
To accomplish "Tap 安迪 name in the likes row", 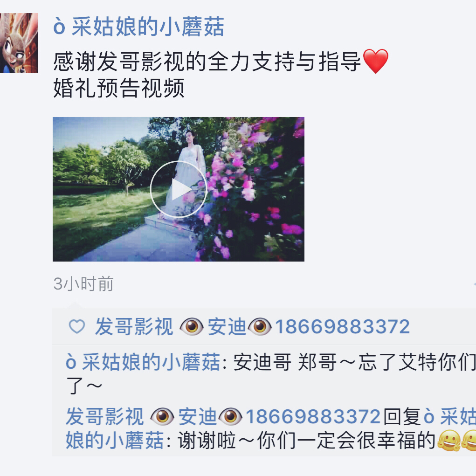I will (227, 327).
